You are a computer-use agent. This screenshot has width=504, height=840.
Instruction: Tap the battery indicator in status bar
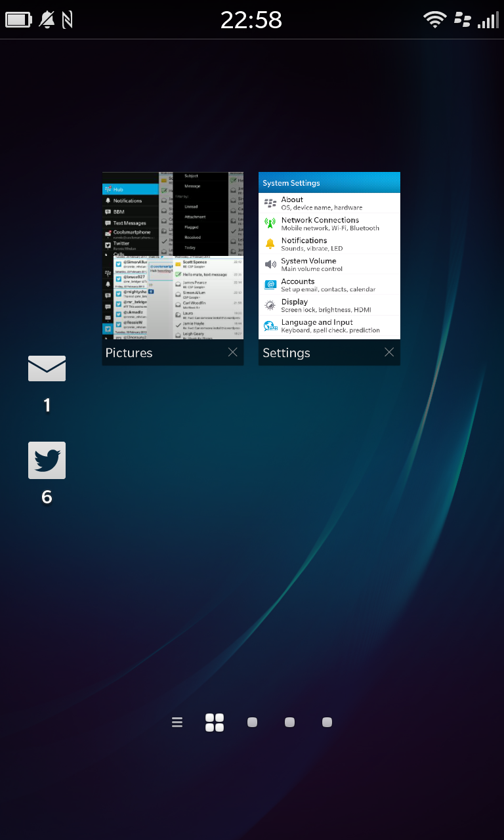pyautogui.click(x=18, y=20)
